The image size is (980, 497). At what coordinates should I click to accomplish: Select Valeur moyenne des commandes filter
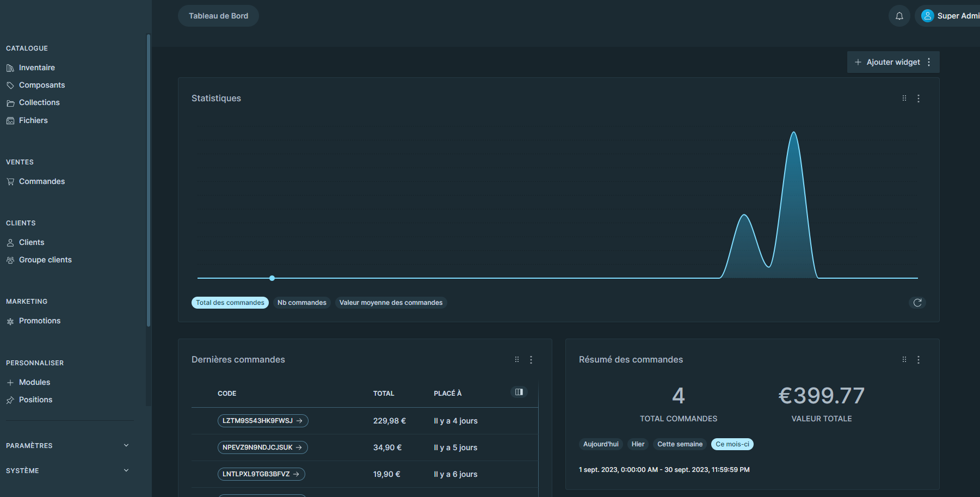(x=391, y=303)
